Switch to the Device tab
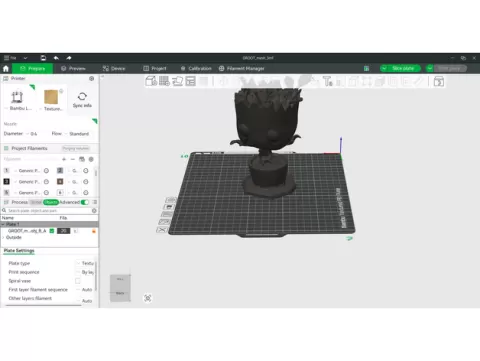The image size is (480, 361). (x=114, y=68)
